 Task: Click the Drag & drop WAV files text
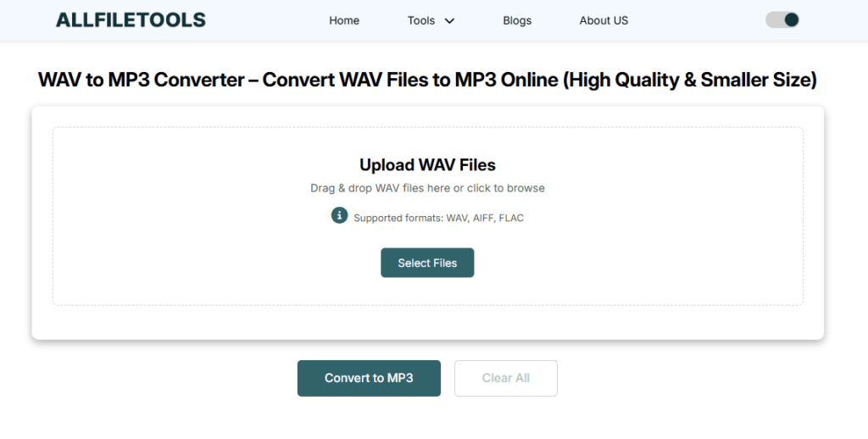[427, 188]
